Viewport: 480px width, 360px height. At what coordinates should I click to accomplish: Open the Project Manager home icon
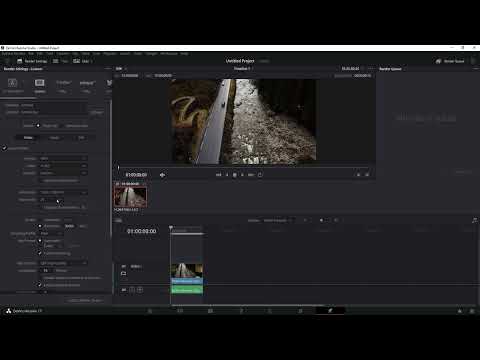[x=459, y=311]
